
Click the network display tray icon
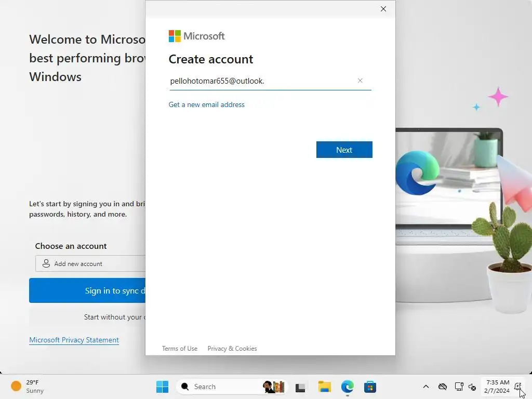pyautogui.click(x=459, y=387)
